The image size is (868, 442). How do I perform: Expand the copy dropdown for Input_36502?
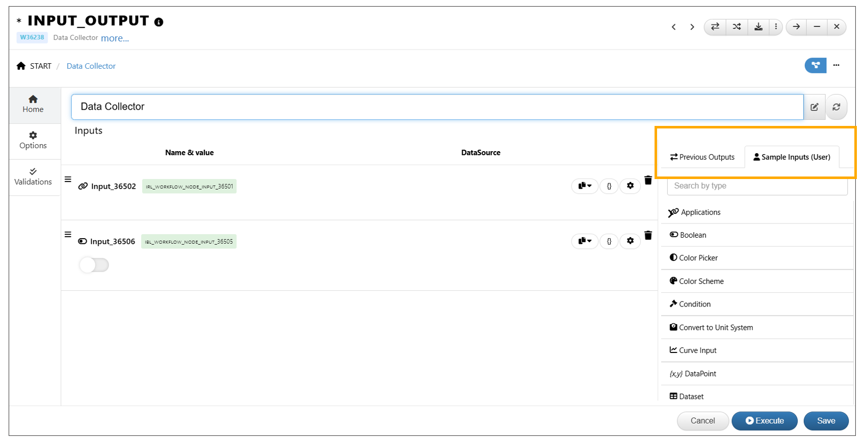pos(585,186)
